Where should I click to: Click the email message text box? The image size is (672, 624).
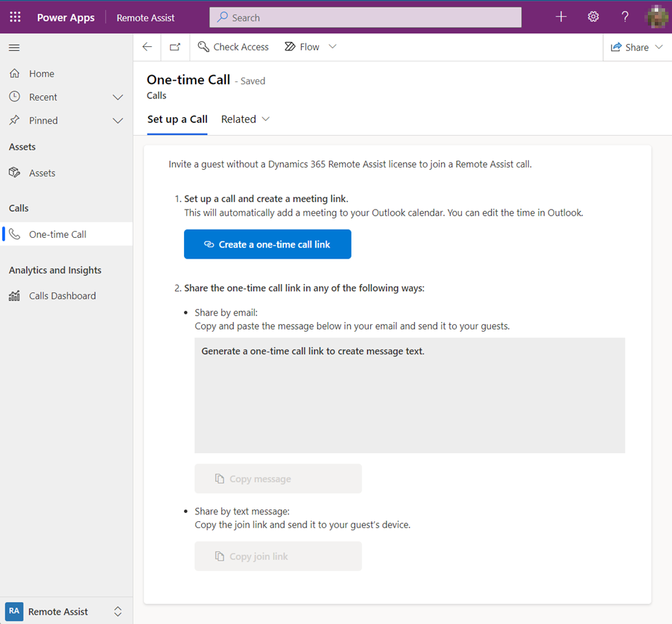(409, 395)
